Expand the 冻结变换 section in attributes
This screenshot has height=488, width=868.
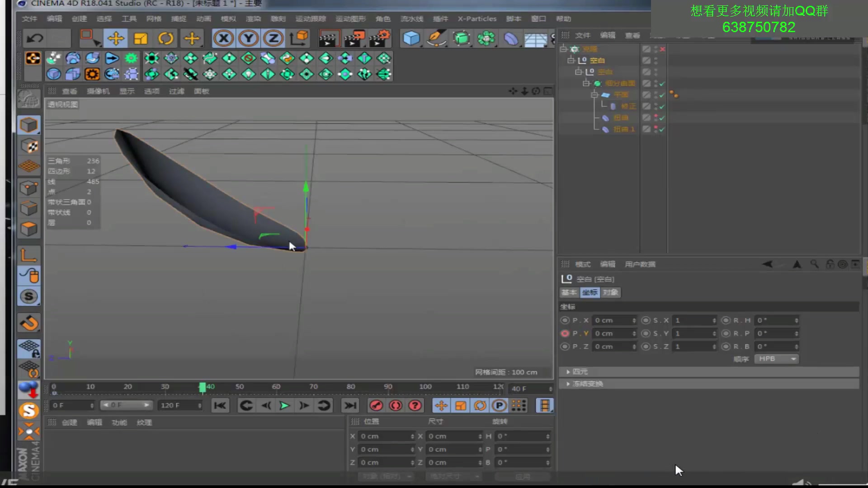point(586,384)
